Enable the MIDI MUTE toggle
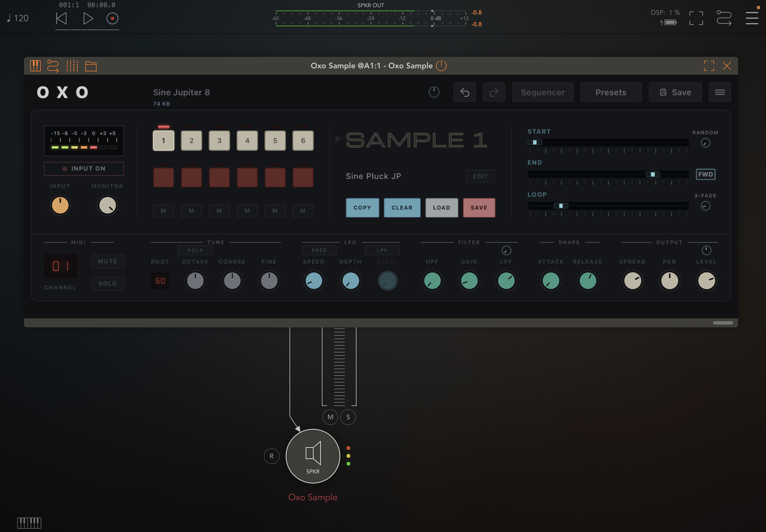The width and height of the screenshot is (766, 532). (108, 261)
